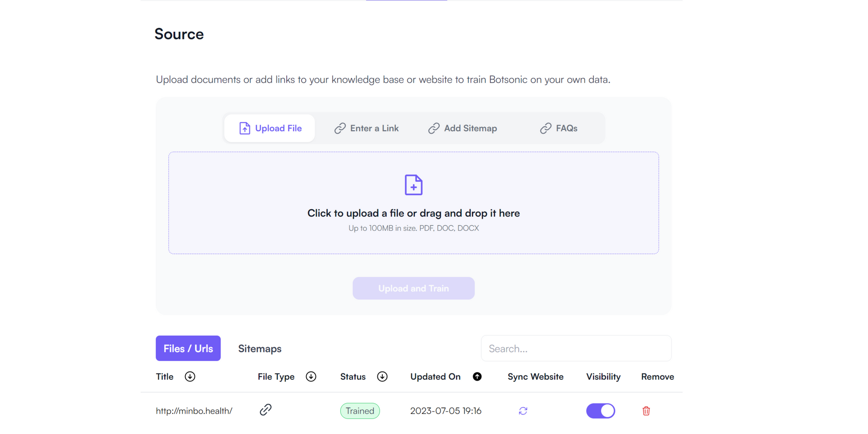Click the red trash icon to remove minbo.health
The image size is (868, 434).
pos(646,411)
